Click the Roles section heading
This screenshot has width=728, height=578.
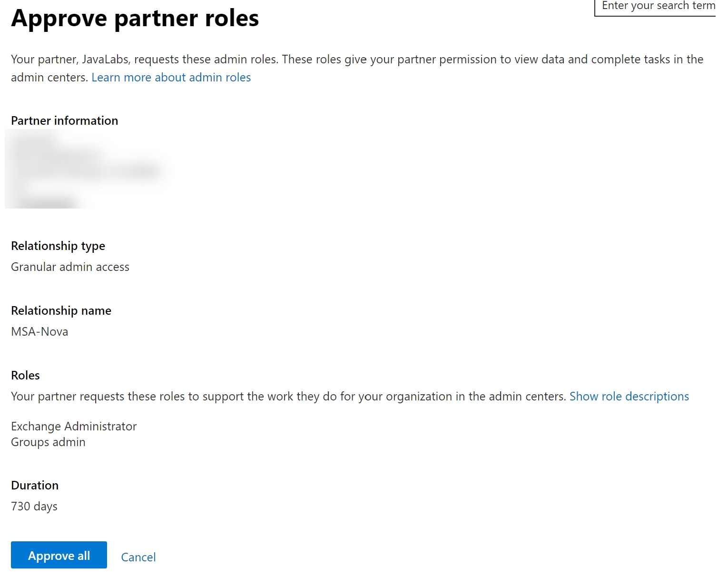coord(25,376)
